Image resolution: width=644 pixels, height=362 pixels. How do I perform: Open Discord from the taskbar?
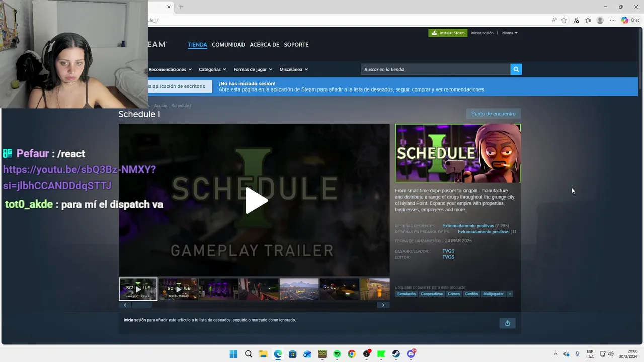click(x=411, y=354)
